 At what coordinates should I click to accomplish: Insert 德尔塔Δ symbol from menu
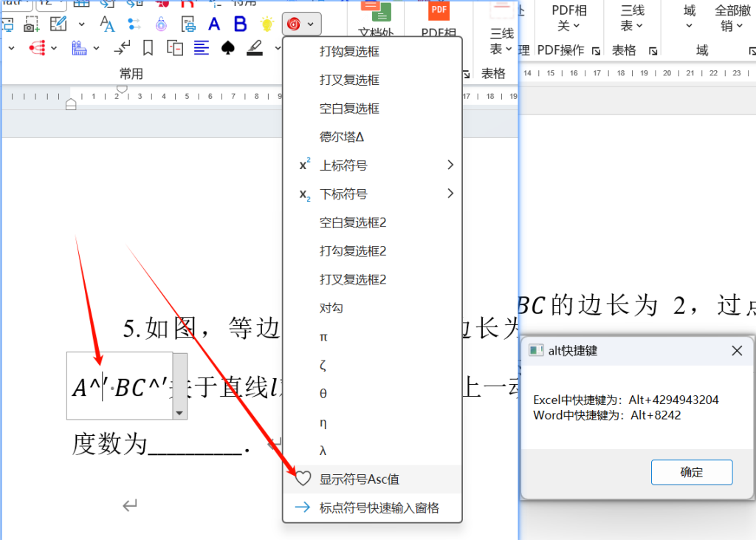point(372,137)
